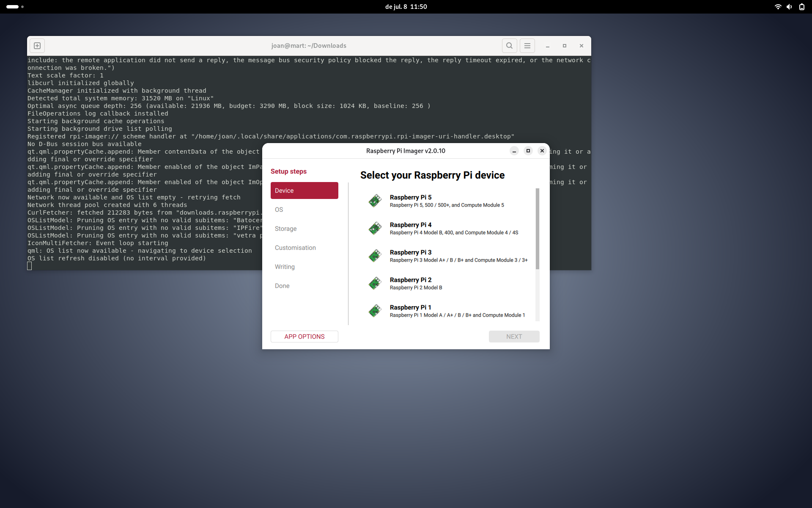The image size is (812, 508).
Task: Open the Activities overview pill
Action: coord(15,7)
